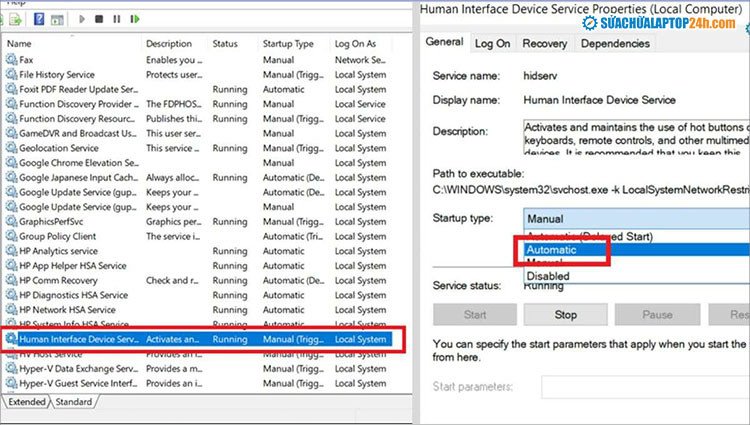This screenshot has height=425, width=750.
Task: Open the Recovery tab
Action: [x=544, y=44]
